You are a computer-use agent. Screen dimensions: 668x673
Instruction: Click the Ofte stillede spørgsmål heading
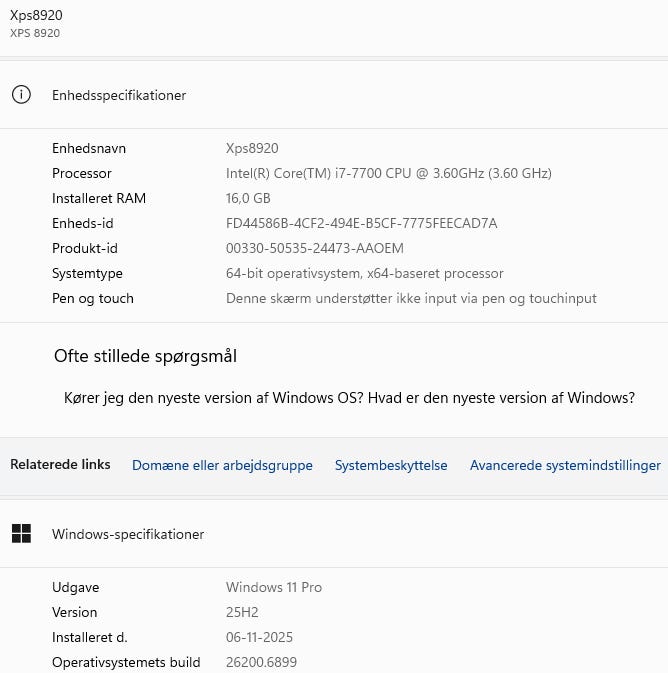[x=145, y=356]
